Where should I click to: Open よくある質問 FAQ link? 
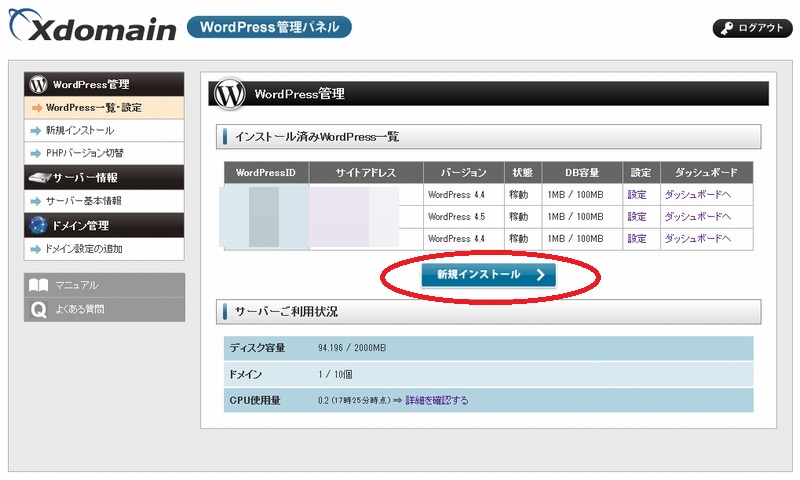point(104,309)
